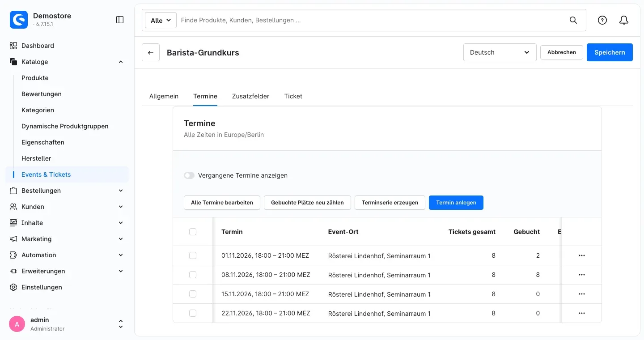This screenshot has height=340, width=644.
Task: Open the help question mark icon
Action: tap(602, 20)
